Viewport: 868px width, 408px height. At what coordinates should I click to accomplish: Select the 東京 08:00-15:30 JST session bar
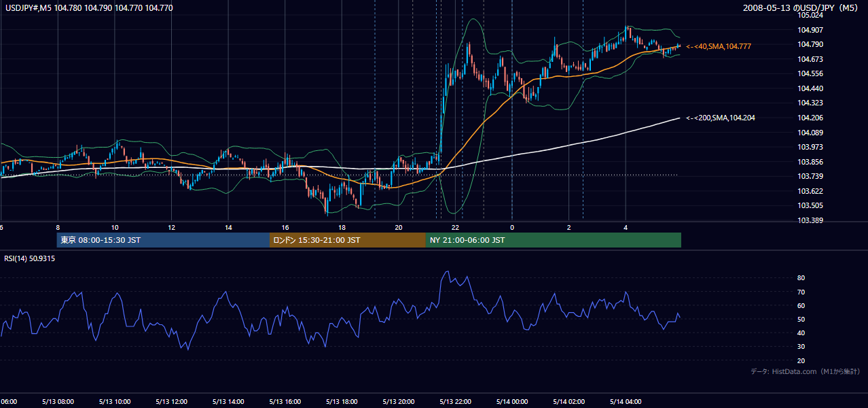pyautogui.click(x=163, y=240)
